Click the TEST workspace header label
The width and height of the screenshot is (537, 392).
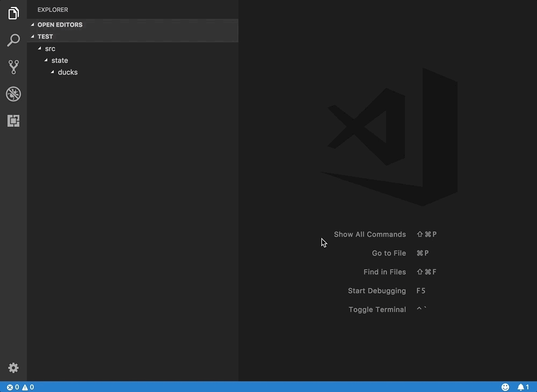click(x=45, y=37)
